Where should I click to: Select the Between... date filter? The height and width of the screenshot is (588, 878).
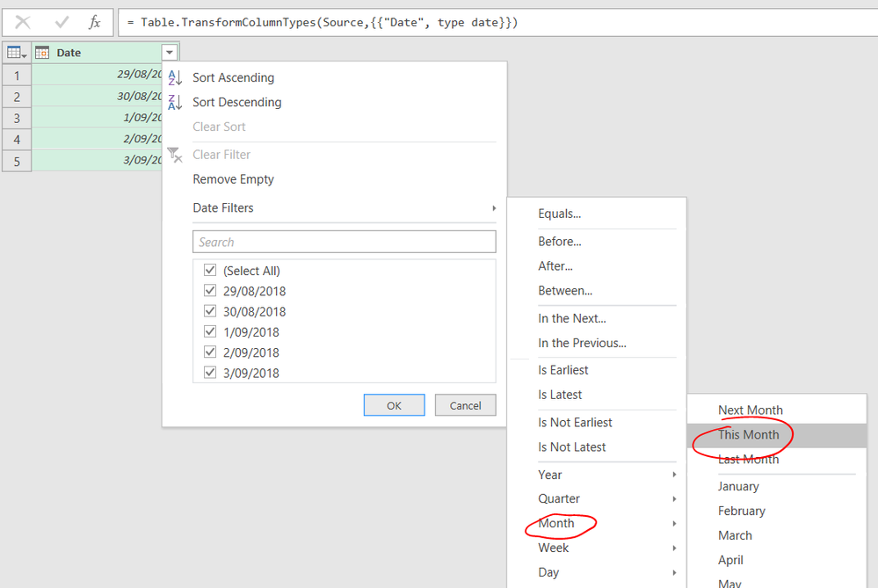tap(565, 291)
